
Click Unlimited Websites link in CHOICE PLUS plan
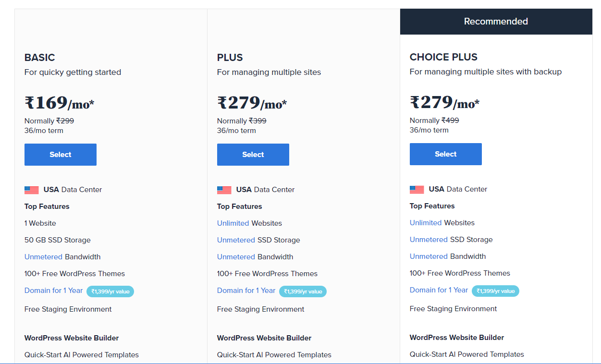426,223
